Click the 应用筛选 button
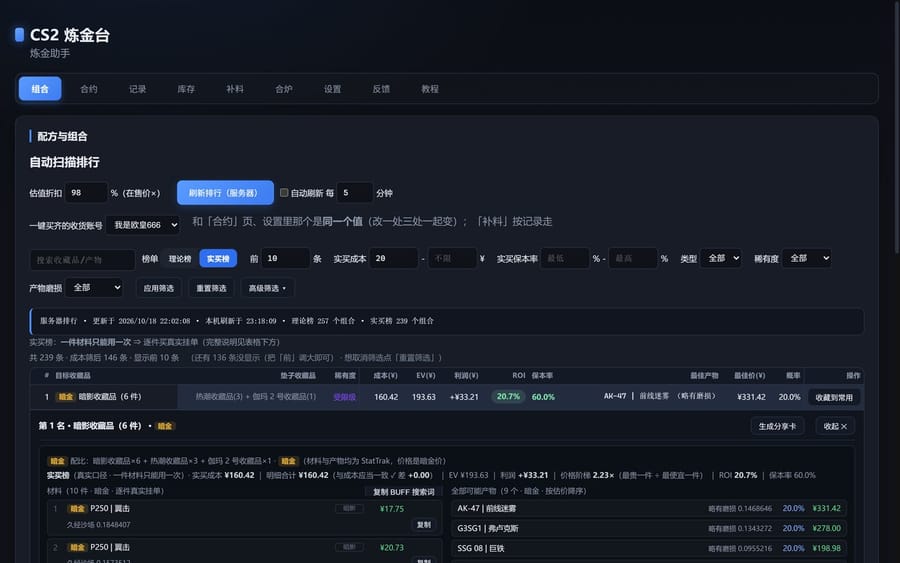The width and height of the screenshot is (900, 563). click(158, 288)
